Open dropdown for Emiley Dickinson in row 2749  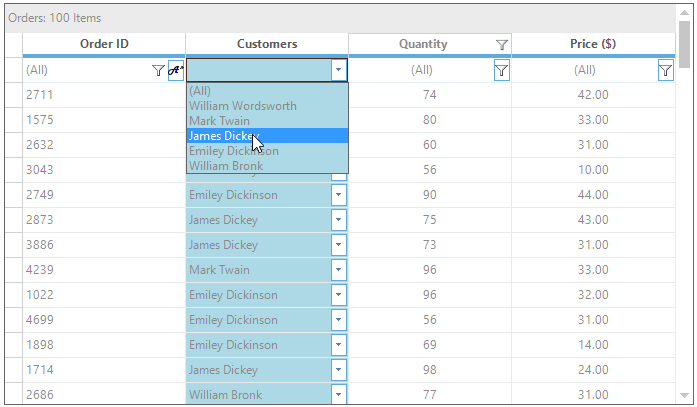[339, 195]
